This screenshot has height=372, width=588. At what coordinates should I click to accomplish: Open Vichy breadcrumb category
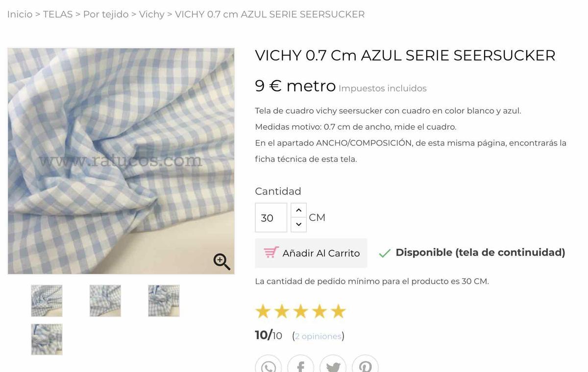[x=151, y=14]
